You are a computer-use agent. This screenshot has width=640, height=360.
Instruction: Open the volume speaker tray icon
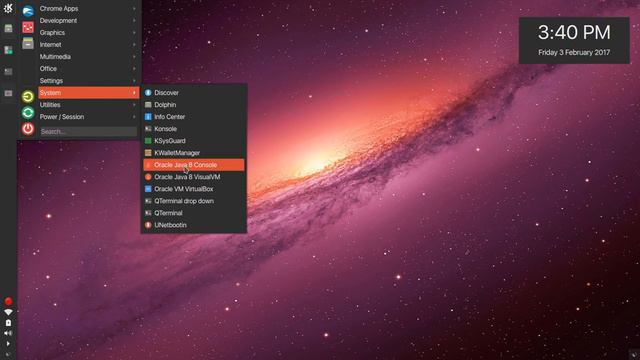coord(8,333)
